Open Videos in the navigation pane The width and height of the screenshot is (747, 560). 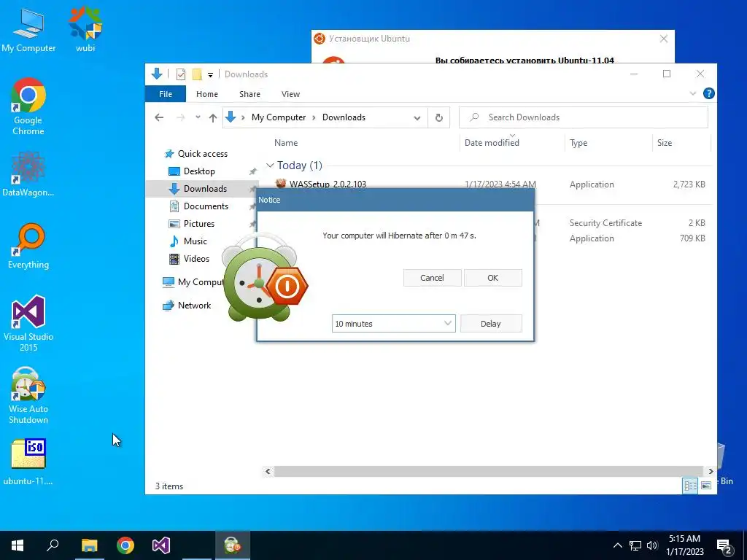click(x=196, y=259)
